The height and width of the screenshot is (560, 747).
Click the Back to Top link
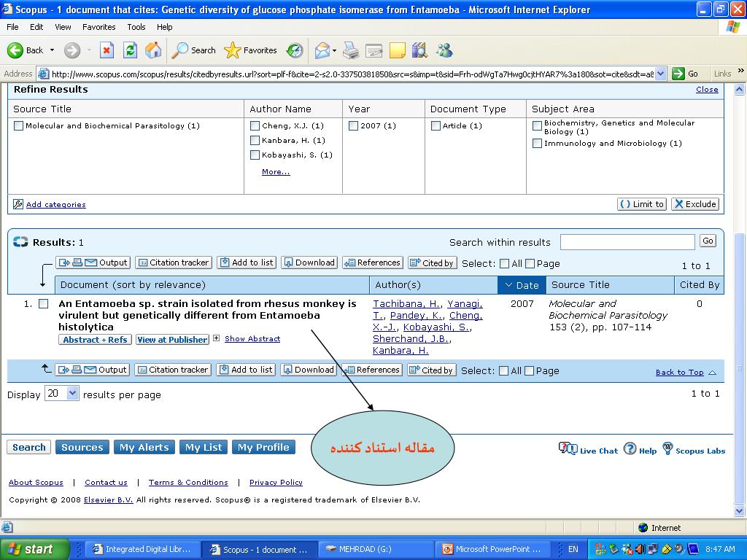tap(679, 373)
